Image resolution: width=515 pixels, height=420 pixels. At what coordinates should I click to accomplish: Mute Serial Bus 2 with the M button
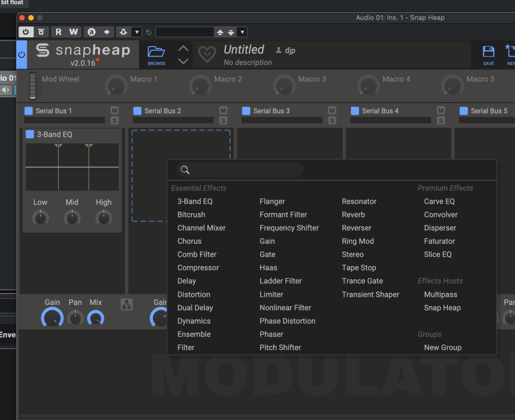[223, 111]
